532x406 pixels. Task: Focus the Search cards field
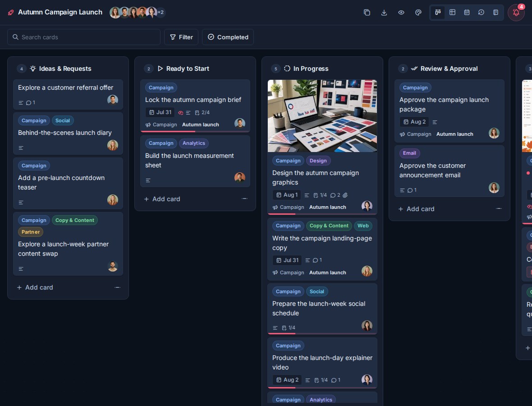84,37
